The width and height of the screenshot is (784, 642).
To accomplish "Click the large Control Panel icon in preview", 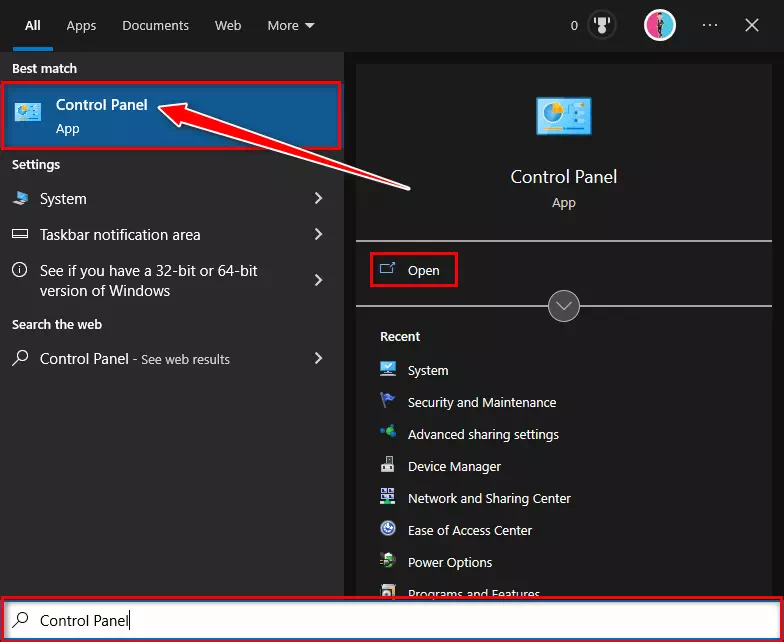I will tap(564, 116).
